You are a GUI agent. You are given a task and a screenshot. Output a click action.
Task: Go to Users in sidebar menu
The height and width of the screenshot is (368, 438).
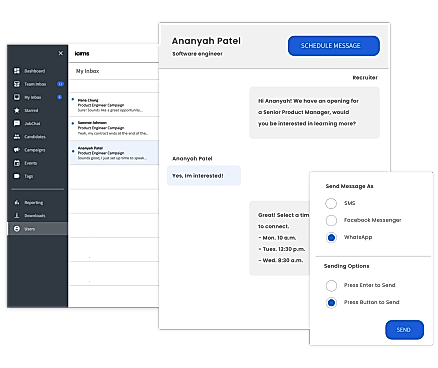37,229
